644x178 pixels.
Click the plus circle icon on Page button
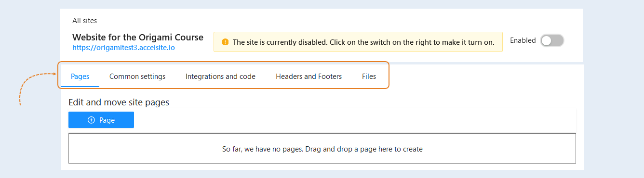coord(91,120)
